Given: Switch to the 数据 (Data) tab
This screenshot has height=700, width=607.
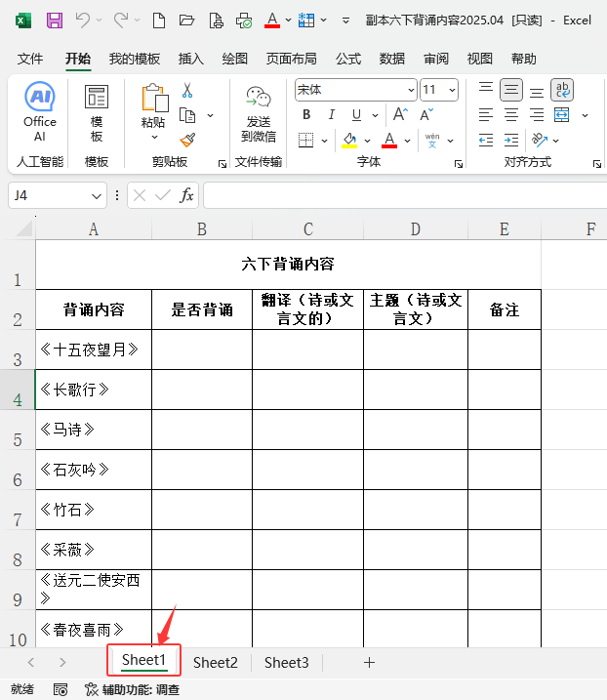Looking at the screenshot, I should [x=392, y=59].
